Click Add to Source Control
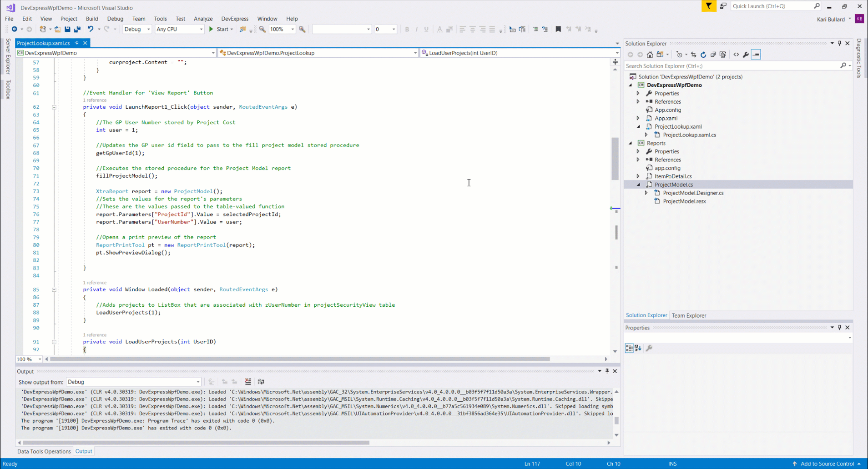 (827, 464)
